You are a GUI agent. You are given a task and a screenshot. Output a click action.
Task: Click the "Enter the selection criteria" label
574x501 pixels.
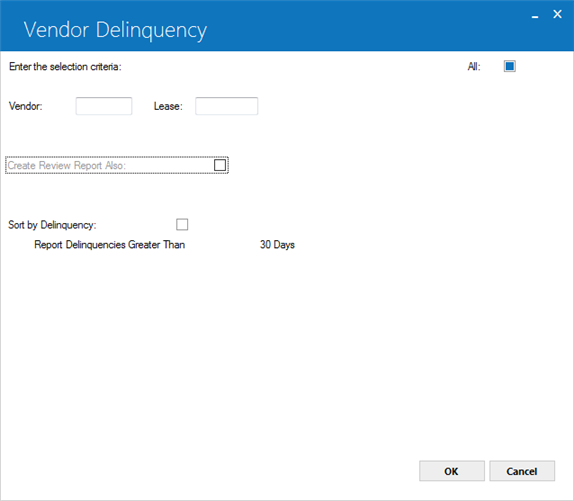coord(65,67)
